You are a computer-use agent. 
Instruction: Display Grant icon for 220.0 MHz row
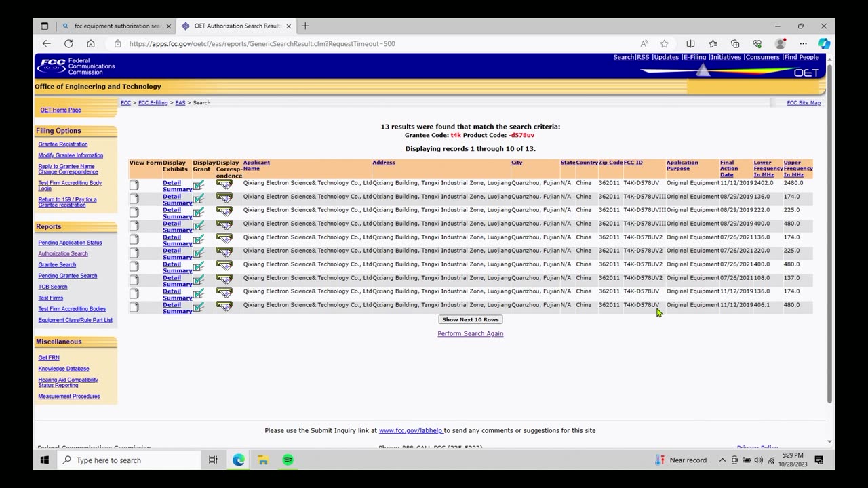[198, 253]
